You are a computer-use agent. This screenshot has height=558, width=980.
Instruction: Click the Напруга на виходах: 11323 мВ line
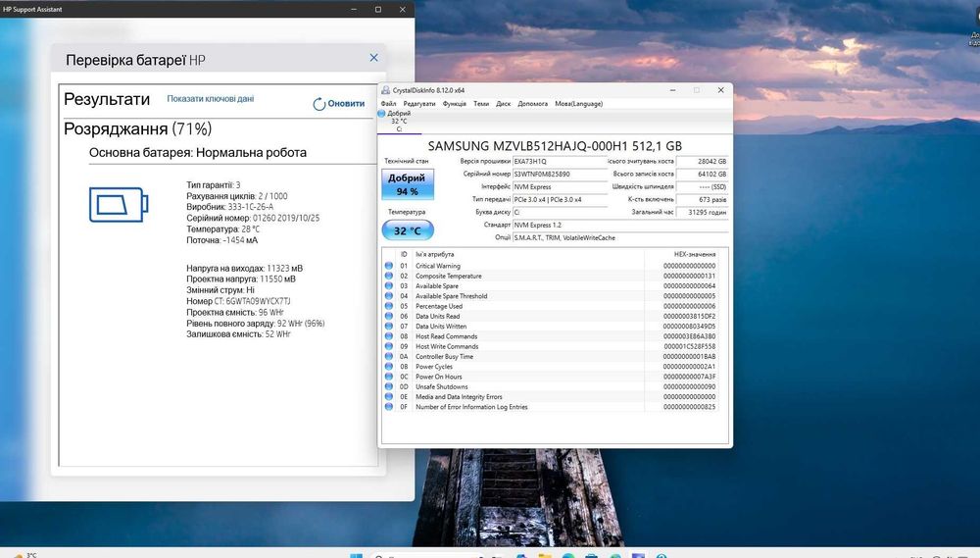244,269
